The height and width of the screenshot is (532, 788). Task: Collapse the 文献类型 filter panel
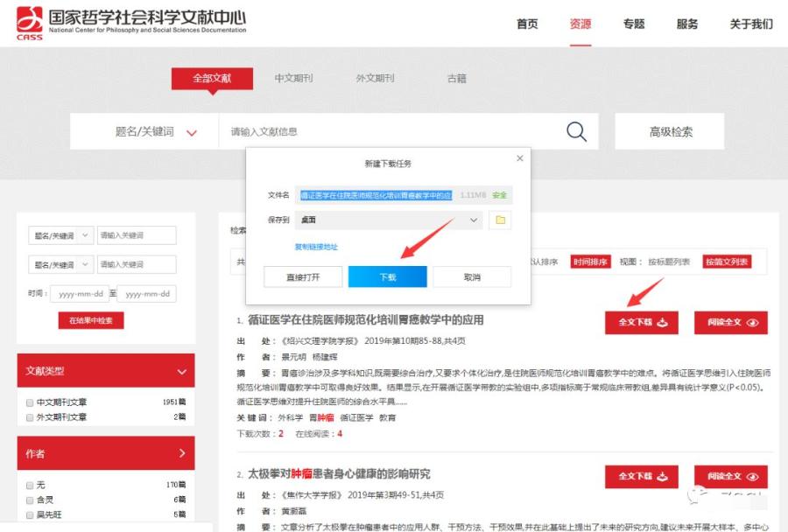pyautogui.click(x=180, y=371)
